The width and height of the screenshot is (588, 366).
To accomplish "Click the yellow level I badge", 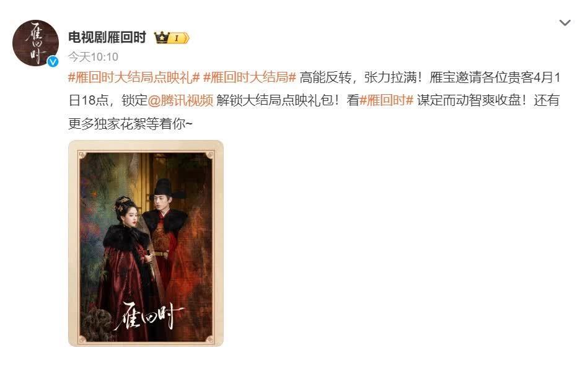I will pos(179,38).
